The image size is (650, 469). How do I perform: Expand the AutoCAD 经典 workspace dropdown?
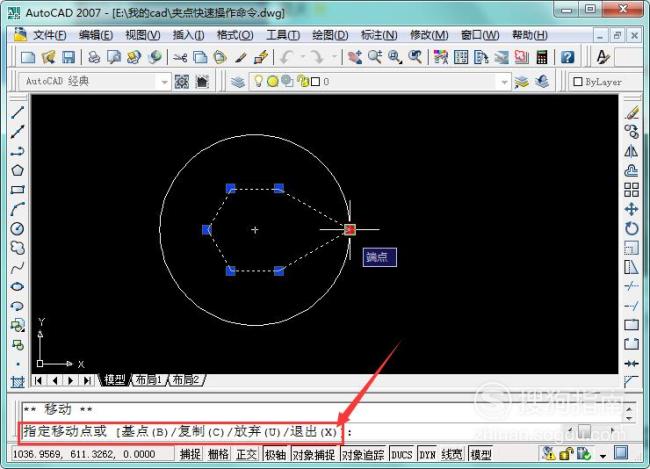(164, 82)
